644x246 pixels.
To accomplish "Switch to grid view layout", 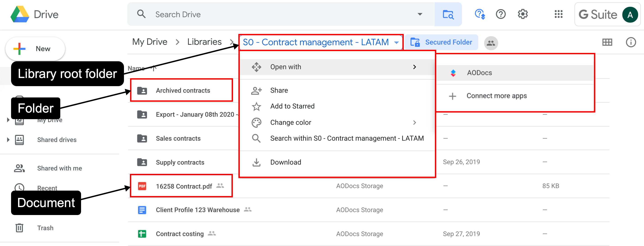I will pos(607,42).
